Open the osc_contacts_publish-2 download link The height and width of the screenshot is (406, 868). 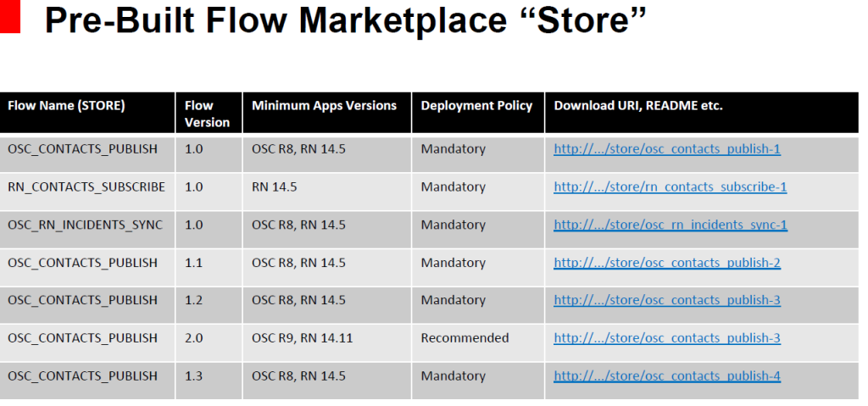[x=667, y=262]
